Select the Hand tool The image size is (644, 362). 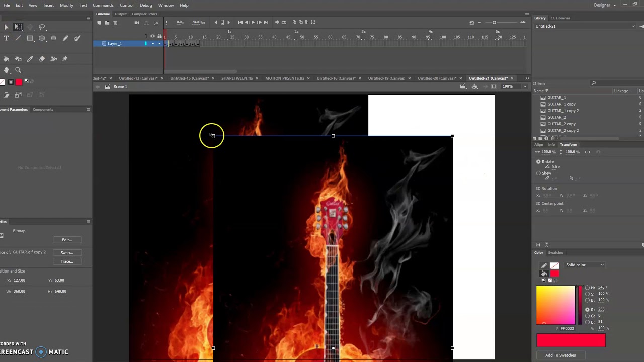pyautogui.click(x=6, y=70)
